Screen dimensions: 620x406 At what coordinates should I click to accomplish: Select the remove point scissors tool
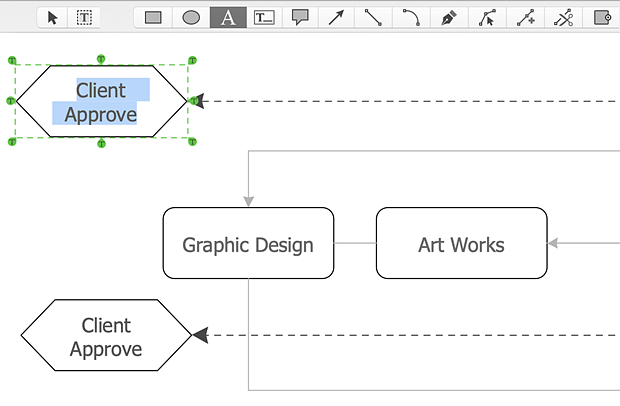point(564,17)
